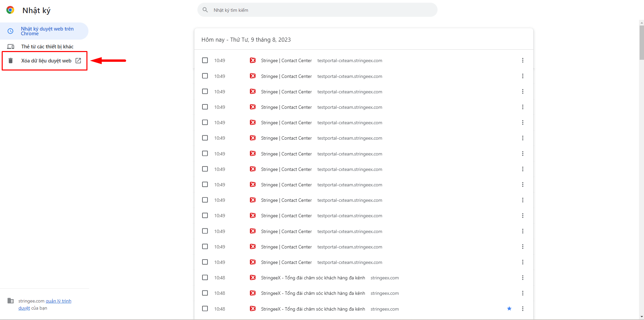Click the clock icon for Chrome browsing history
This screenshot has width=644, height=320.
(x=10, y=31)
